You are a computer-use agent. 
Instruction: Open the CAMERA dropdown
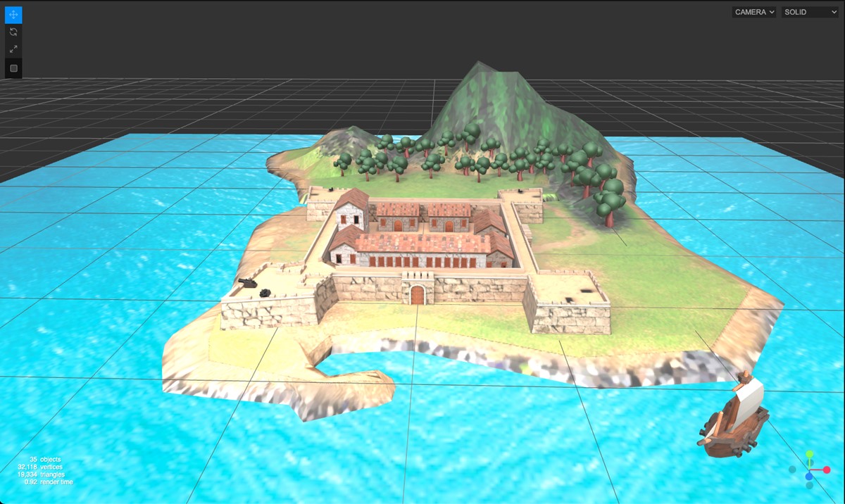(754, 12)
